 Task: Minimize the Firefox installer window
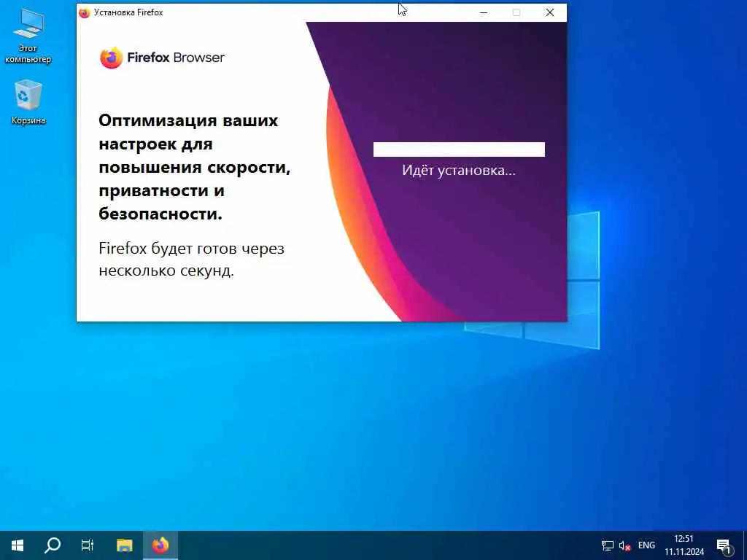[484, 12]
